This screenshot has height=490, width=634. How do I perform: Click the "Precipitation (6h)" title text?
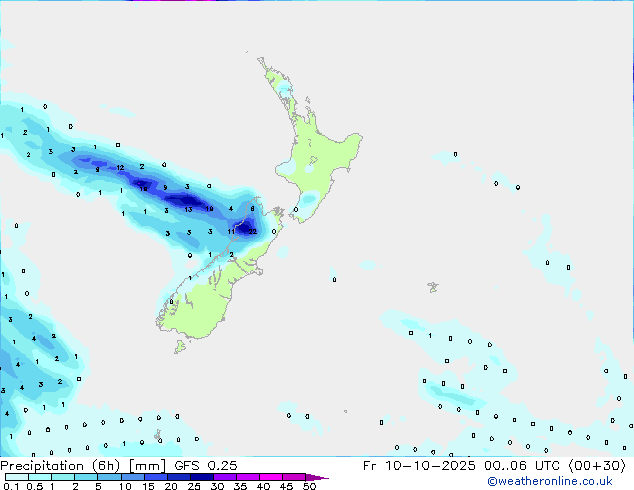(60, 466)
